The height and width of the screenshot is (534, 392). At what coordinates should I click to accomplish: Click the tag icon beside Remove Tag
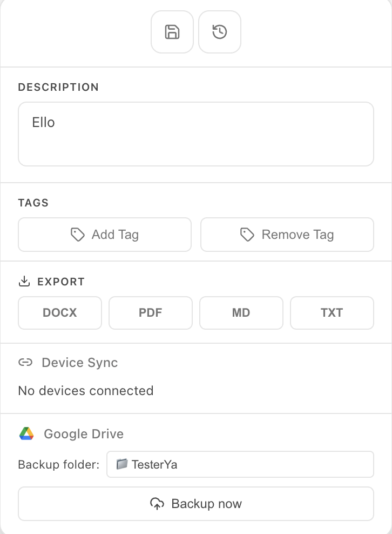[x=247, y=235]
